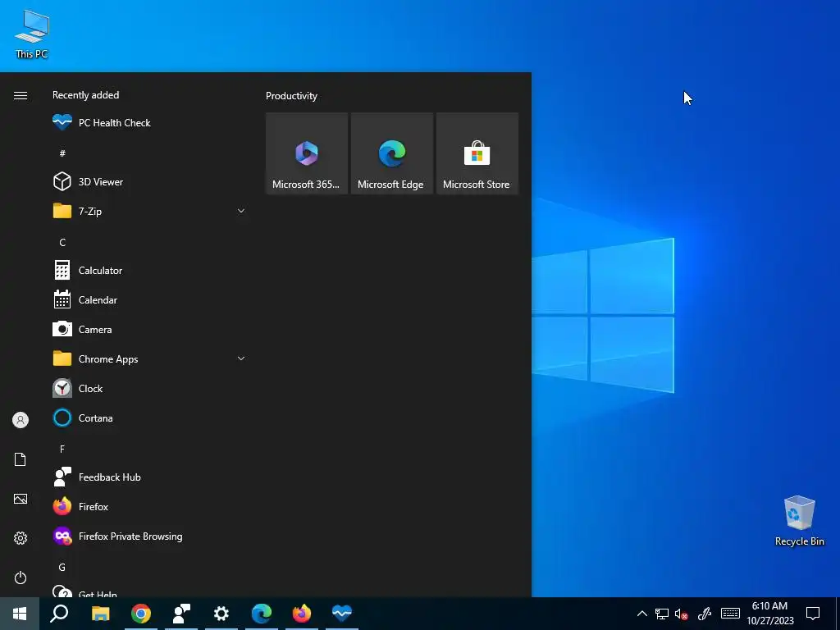Launch Microsoft Edge from the taskbar
Image resolution: width=840 pixels, height=630 pixels.
(262, 614)
